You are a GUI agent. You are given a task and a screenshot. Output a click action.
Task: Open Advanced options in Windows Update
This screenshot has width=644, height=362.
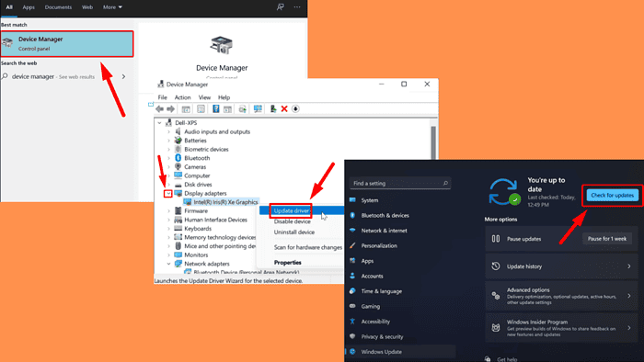click(x=561, y=296)
